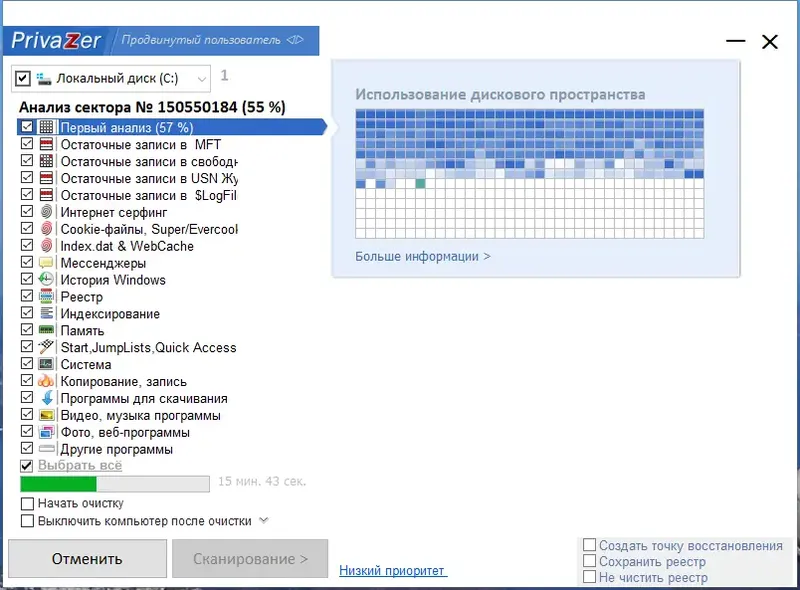Select the Первый анализ (57 %) row
The image size is (800, 590).
pos(171,127)
